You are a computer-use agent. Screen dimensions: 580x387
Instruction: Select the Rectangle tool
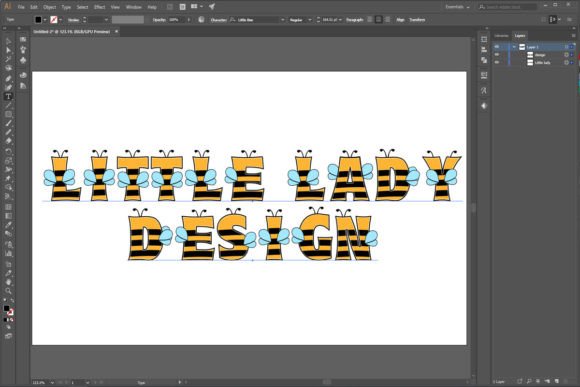click(x=8, y=114)
